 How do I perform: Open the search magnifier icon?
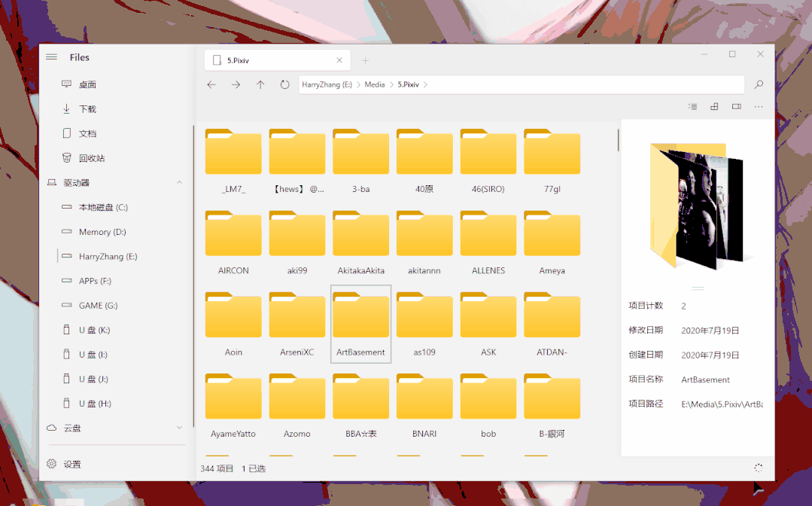click(x=758, y=84)
